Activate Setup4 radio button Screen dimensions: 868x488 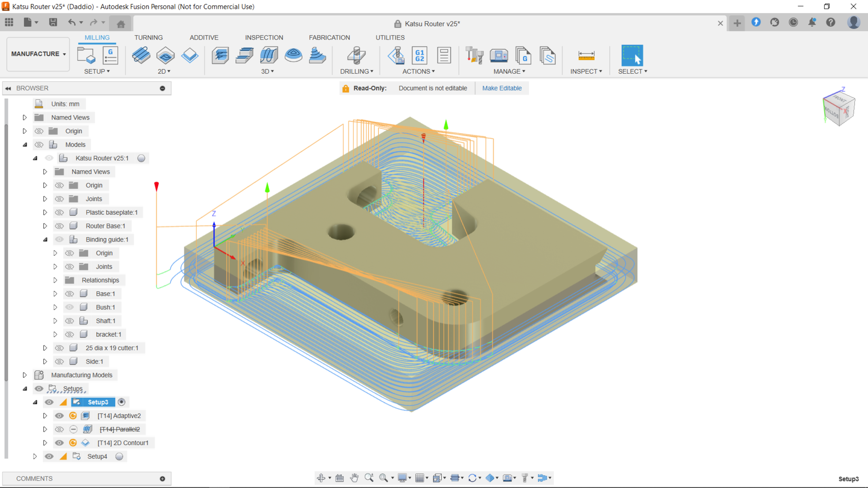click(x=119, y=457)
